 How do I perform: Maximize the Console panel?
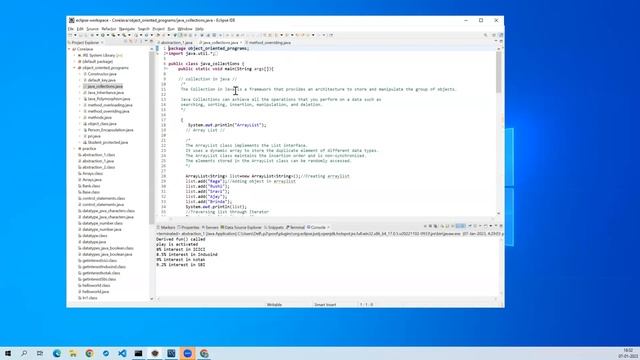(x=501, y=226)
